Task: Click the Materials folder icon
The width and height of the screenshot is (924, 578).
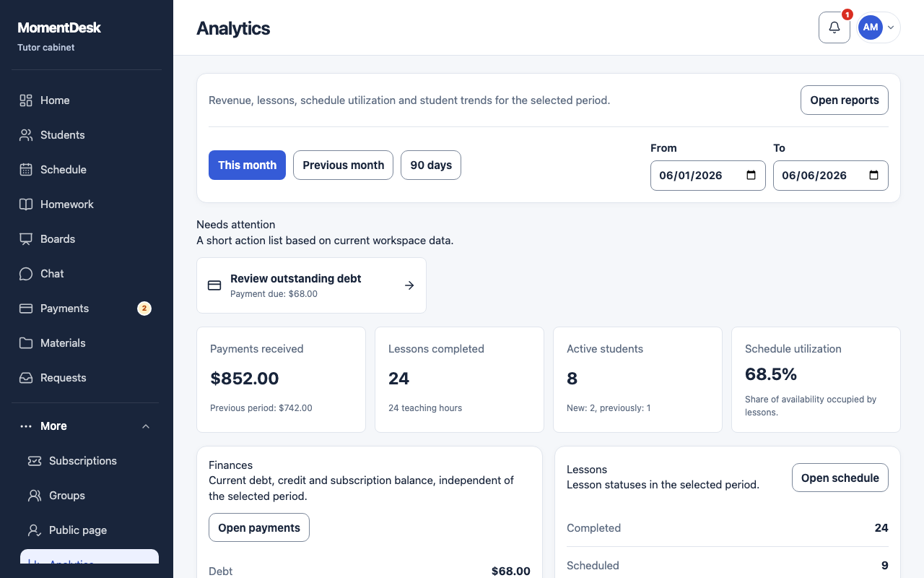Action: pos(26,343)
